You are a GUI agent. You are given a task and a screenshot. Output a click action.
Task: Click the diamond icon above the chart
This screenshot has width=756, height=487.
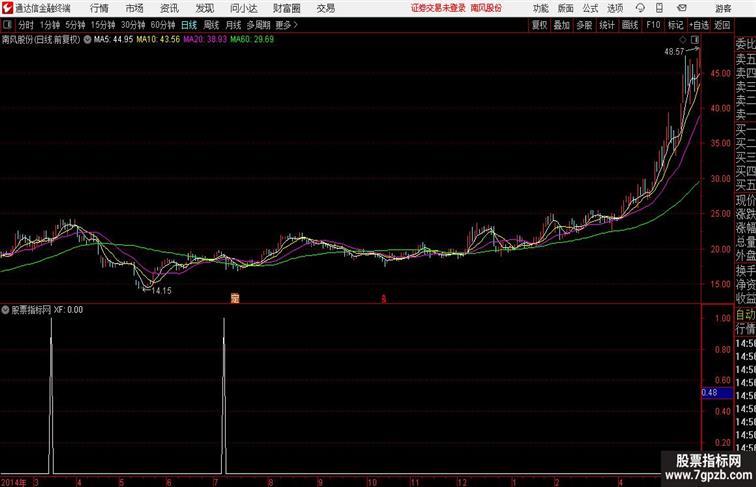coord(683,40)
